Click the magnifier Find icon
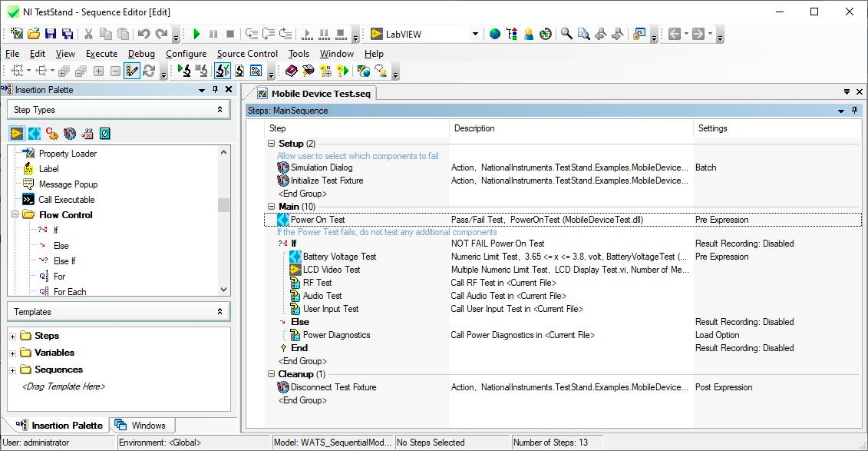 pyautogui.click(x=566, y=34)
